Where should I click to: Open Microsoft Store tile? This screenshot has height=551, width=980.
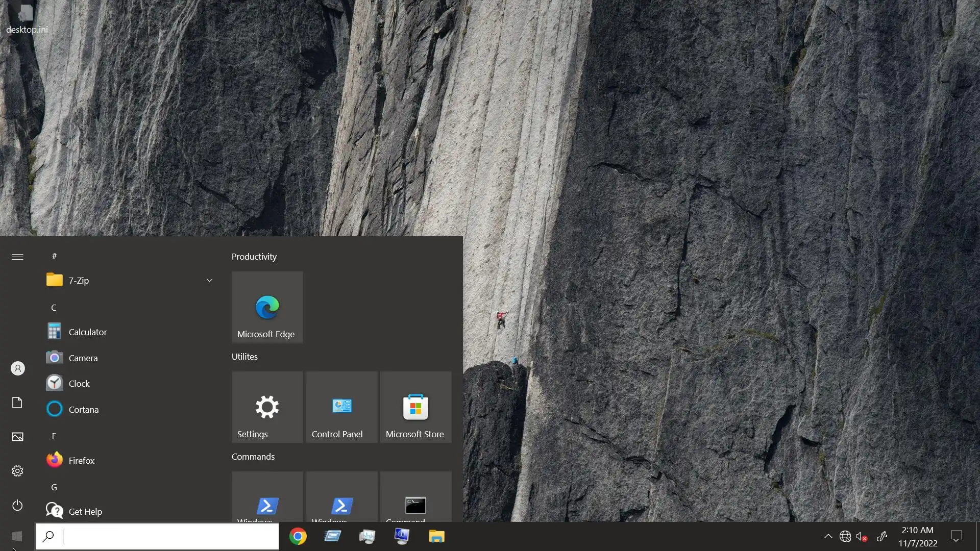(415, 407)
